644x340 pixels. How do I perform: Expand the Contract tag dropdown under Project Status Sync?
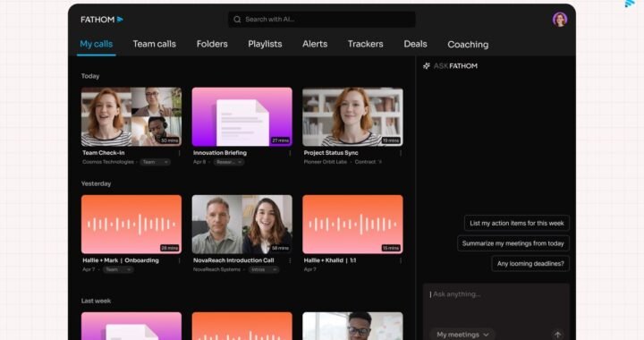click(x=368, y=162)
